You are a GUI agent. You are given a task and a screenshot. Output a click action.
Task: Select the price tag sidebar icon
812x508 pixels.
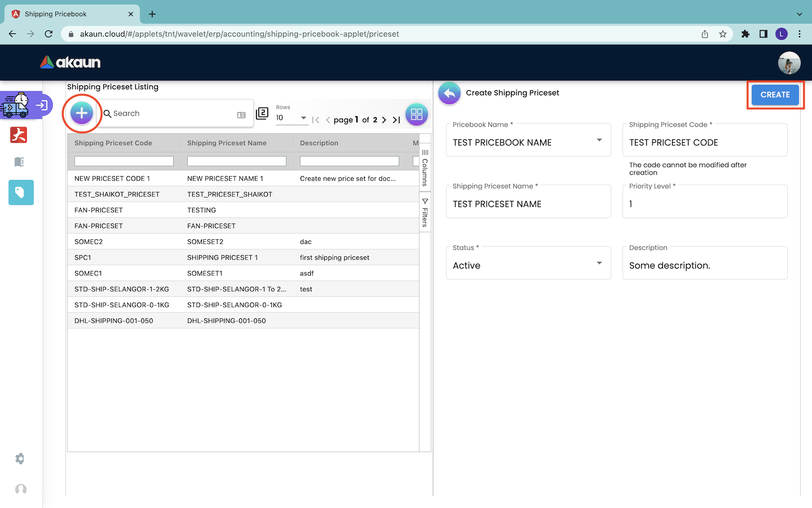click(21, 192)
